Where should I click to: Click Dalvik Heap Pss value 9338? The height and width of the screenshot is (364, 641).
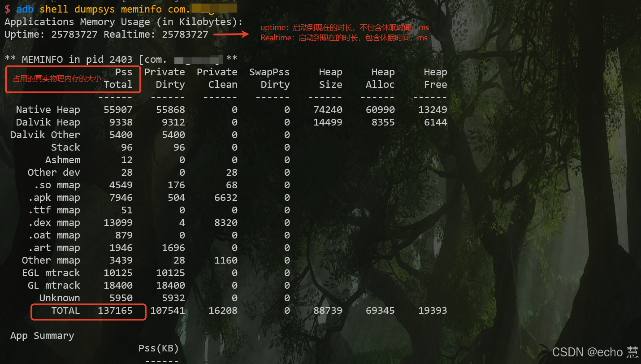click(x=121, y=122)
